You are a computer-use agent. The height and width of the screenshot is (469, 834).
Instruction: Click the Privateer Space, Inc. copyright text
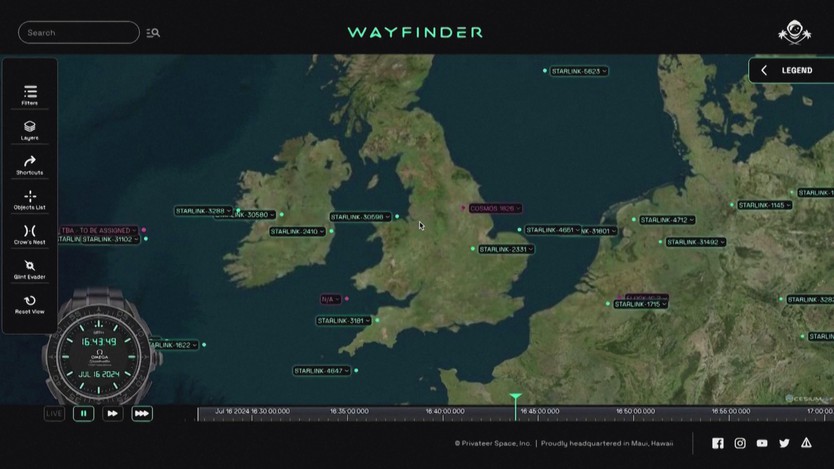493,443
